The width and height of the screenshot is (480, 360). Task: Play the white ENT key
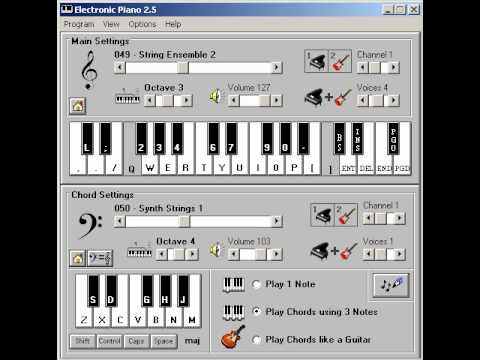pos(348,166)
